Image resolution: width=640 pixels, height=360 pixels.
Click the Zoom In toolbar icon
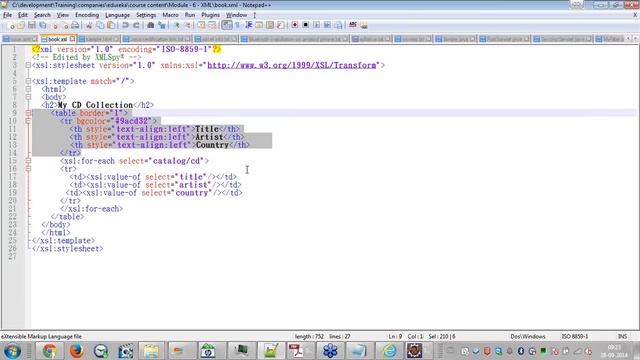tap(177, 25)
